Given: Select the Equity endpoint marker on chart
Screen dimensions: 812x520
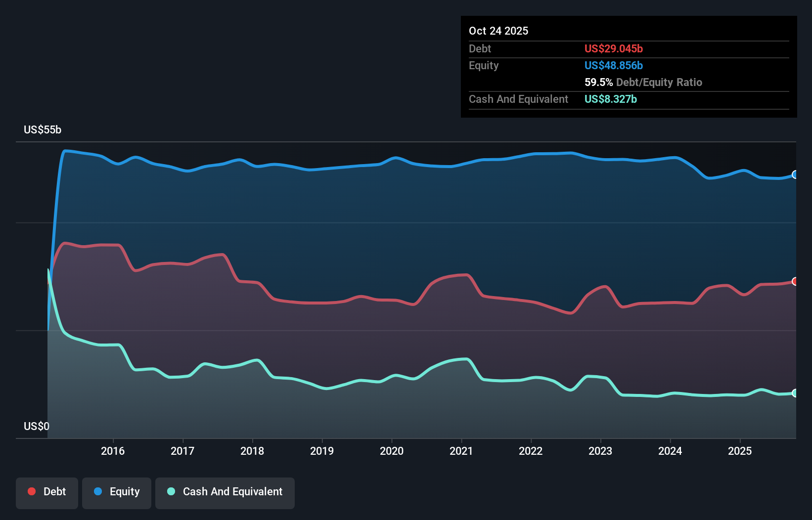Looking at the screenshot, I should [x=795, y=174].
